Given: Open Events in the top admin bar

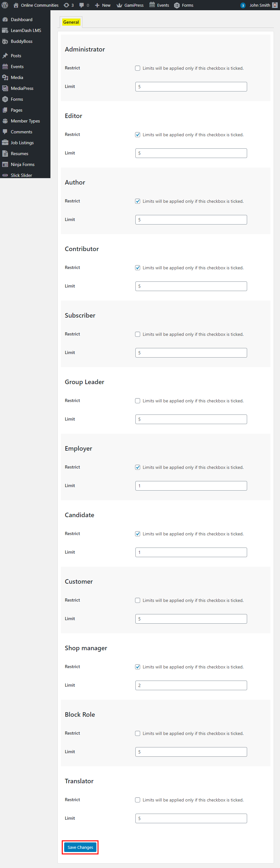Looking at the screenshot, I should coord(159,5).
